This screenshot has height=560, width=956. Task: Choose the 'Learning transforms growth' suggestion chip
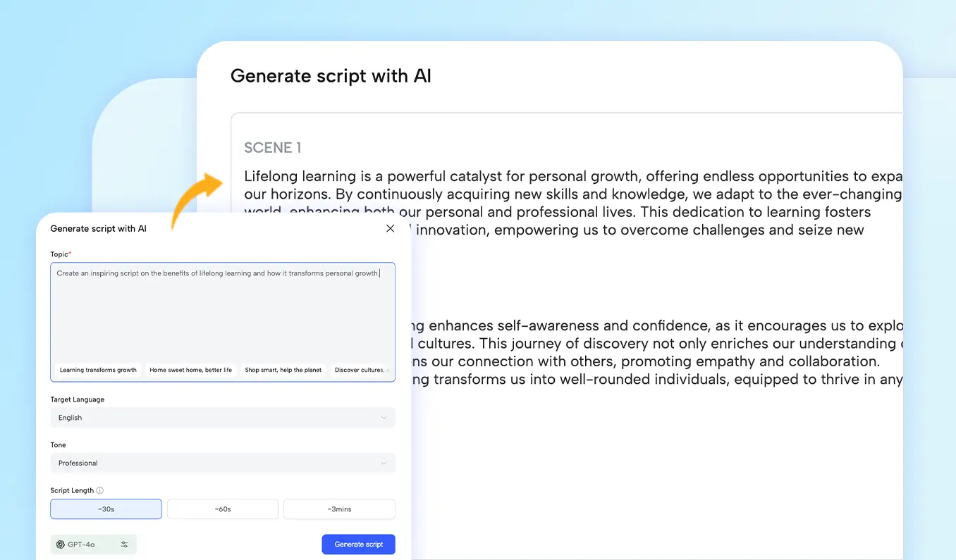(98, 370)
